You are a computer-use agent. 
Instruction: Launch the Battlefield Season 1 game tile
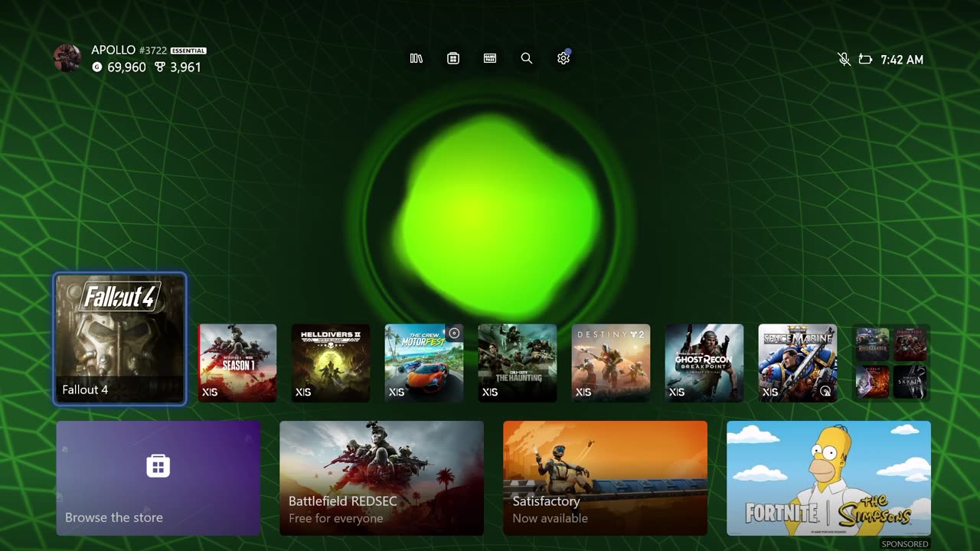tap(237, 363)
